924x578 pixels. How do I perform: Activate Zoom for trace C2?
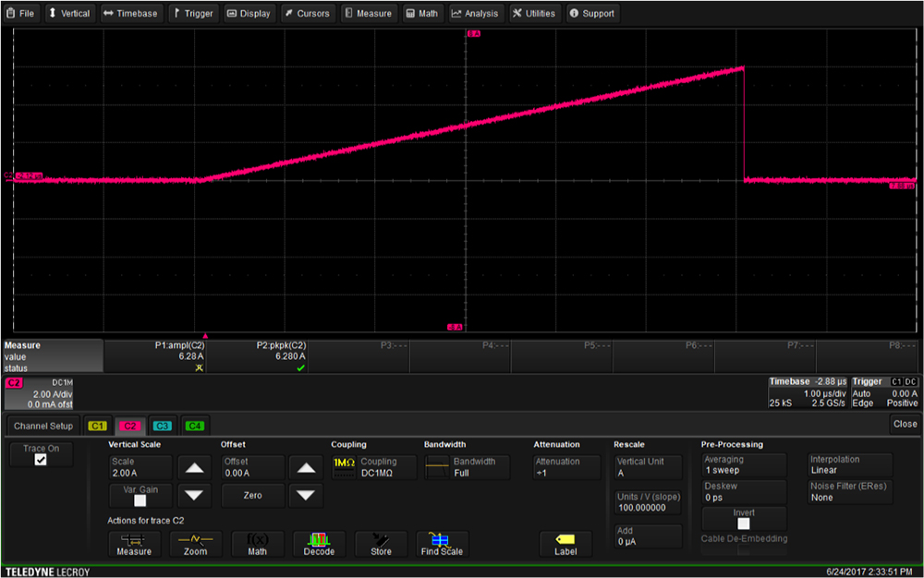coord(196,544)
